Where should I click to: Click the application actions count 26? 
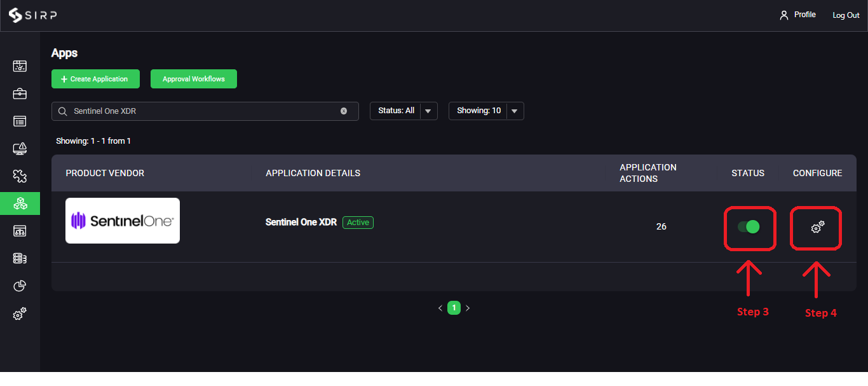click(661, 226)
